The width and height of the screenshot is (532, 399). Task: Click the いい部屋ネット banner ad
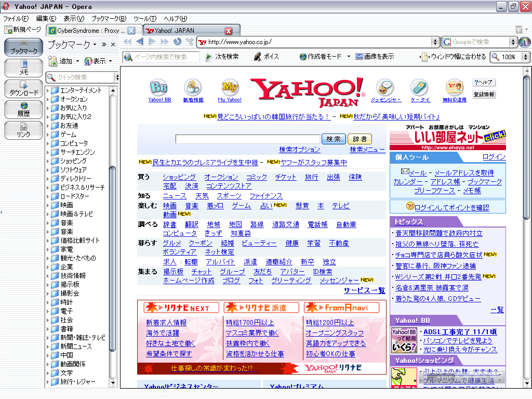point(447,137)
